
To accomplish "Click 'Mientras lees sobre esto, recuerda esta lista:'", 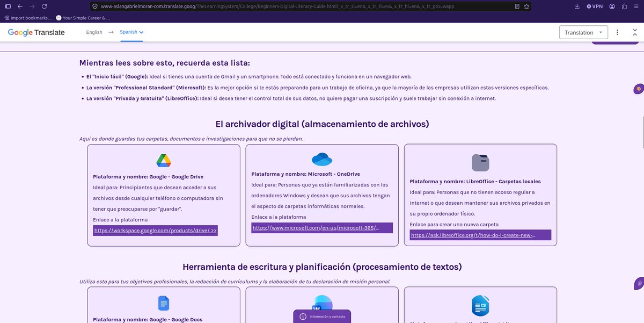I will click(165, 63).
